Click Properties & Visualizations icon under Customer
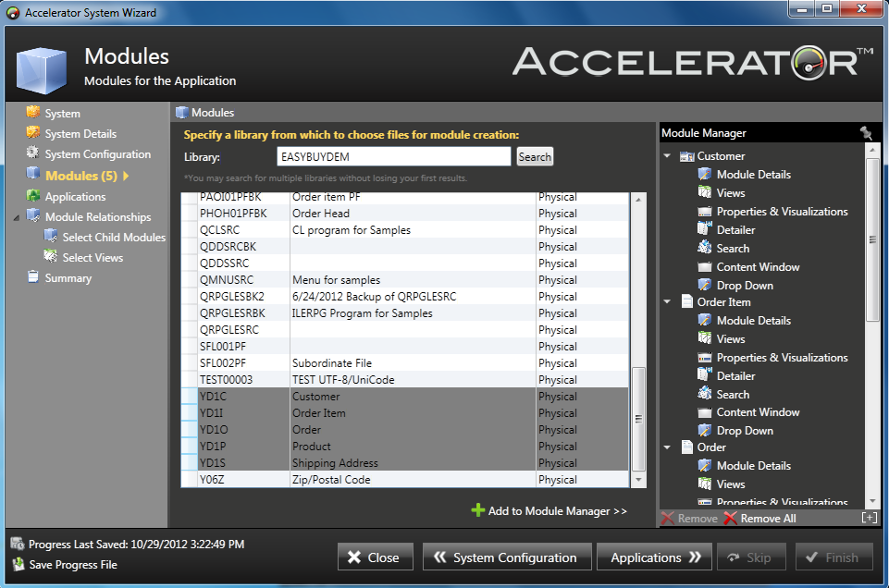 (x=705, y=212)
